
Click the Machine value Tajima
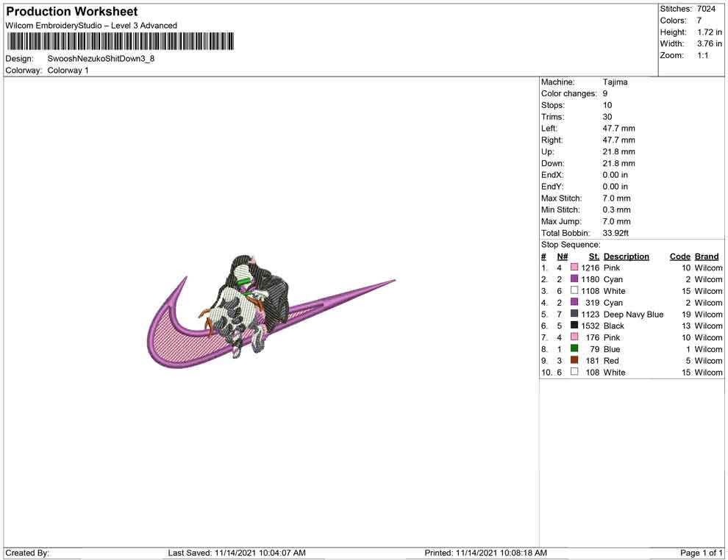pyautogui.click(x=615, y=82)
